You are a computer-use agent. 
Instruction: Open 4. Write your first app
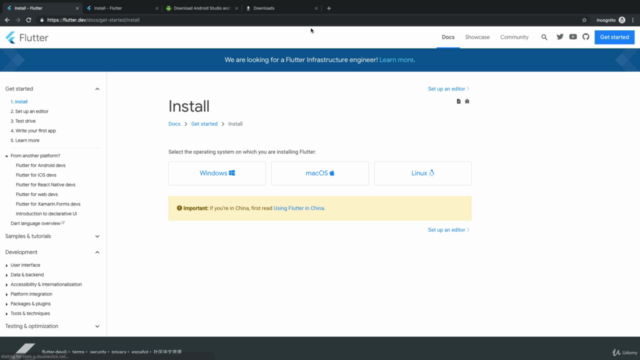point(33,131)
